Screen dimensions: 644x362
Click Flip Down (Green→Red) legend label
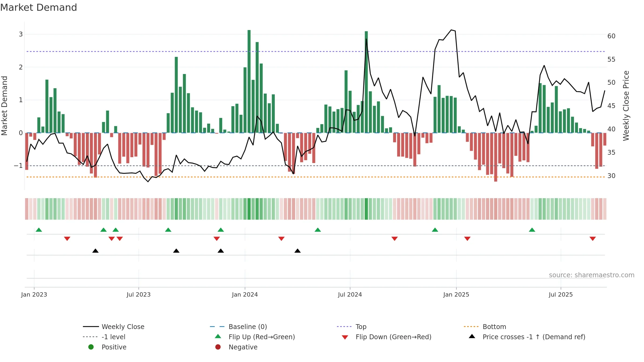393,337
